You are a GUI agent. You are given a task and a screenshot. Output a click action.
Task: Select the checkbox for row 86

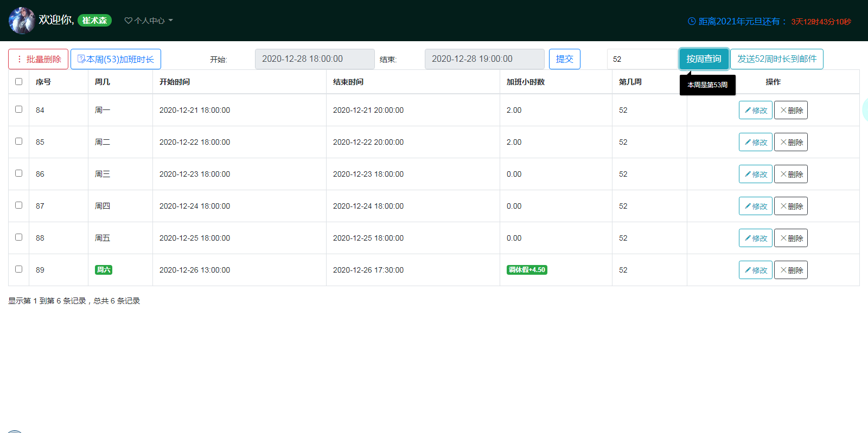[19, 173]
